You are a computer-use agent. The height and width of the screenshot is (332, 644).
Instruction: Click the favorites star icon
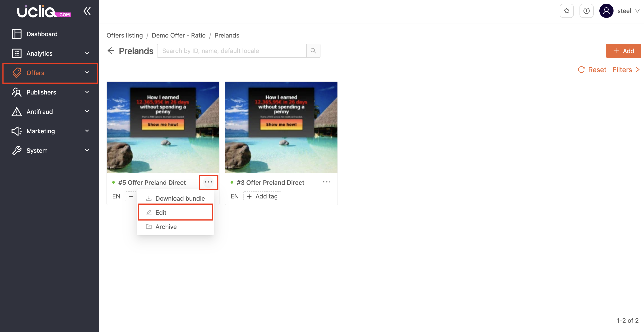point(566,11)
